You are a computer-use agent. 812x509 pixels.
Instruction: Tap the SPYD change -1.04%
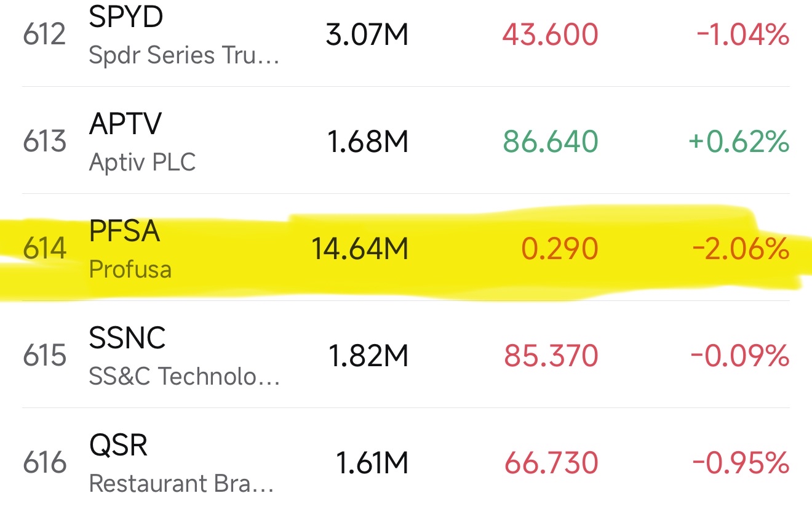click(x=742, y=35)
